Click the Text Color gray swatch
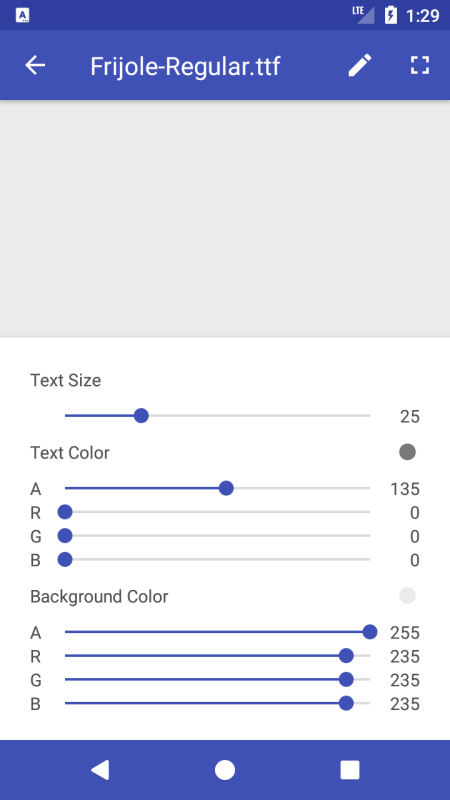 pyautogui.click(x=407, y=452)
